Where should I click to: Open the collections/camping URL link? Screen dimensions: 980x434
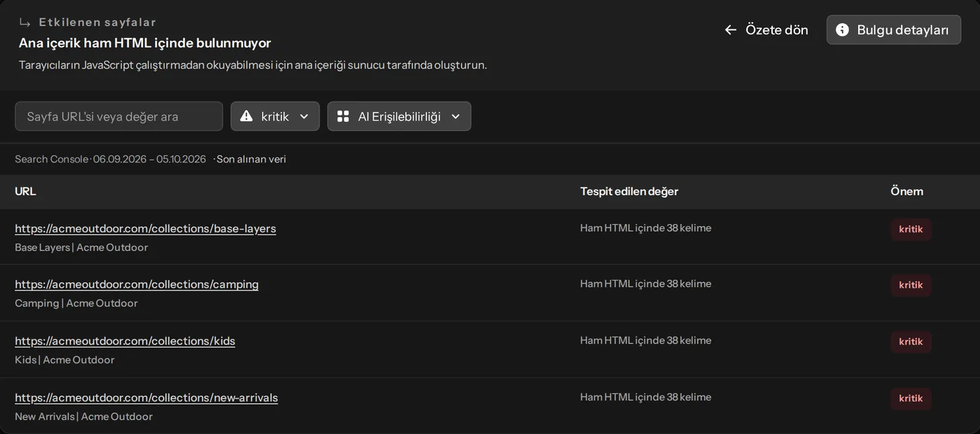click(x=136, y=284)
